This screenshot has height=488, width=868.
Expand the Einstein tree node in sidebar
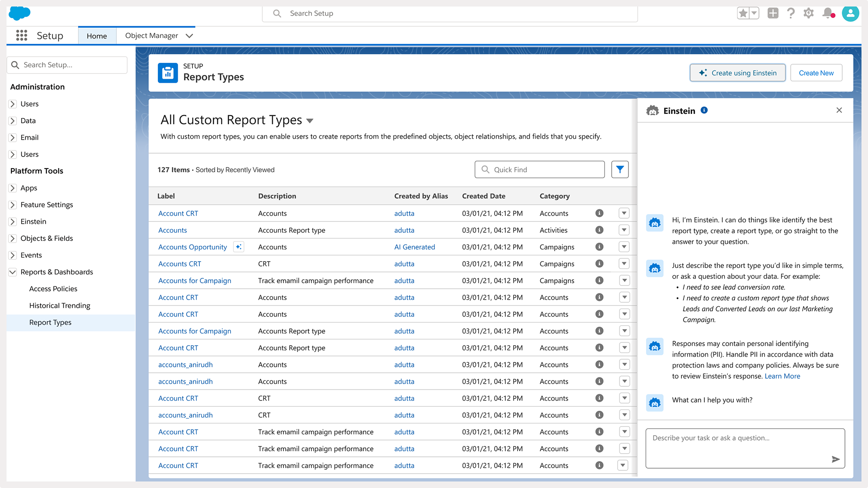pos(13,221)
